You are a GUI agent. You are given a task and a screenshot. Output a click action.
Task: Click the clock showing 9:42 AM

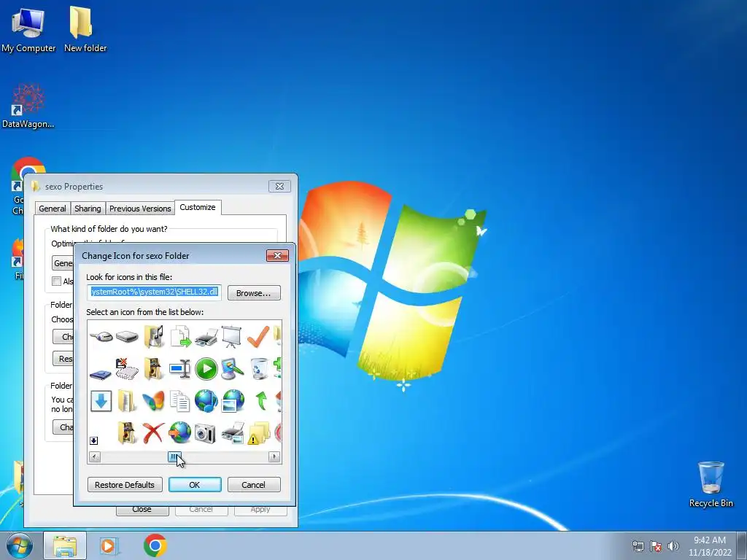710,546
